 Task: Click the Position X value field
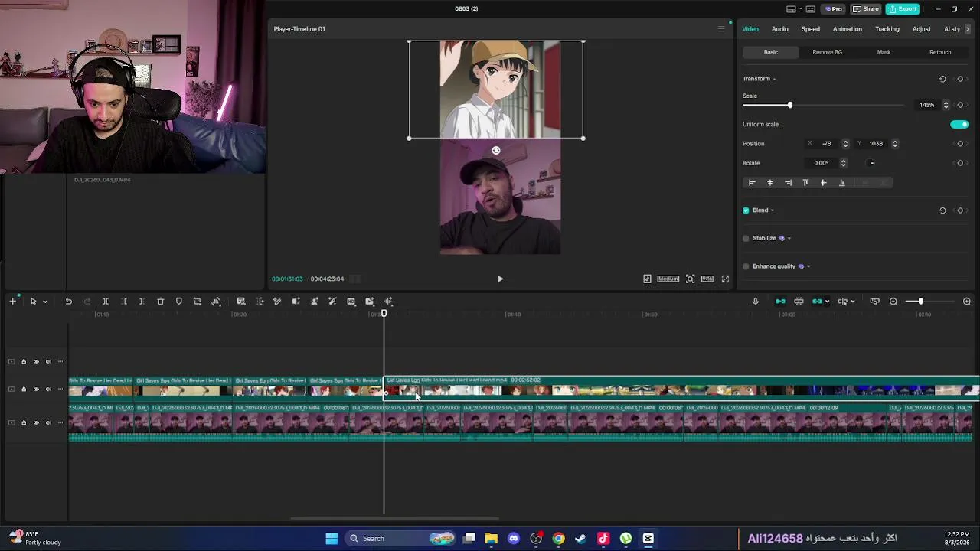click(828, 144)
